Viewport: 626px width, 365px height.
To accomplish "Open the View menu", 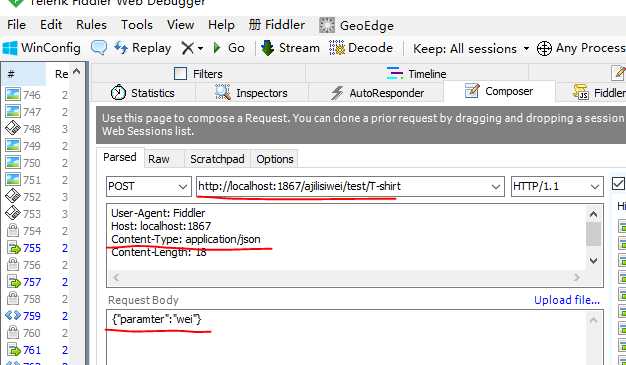I will pos(180,25).
